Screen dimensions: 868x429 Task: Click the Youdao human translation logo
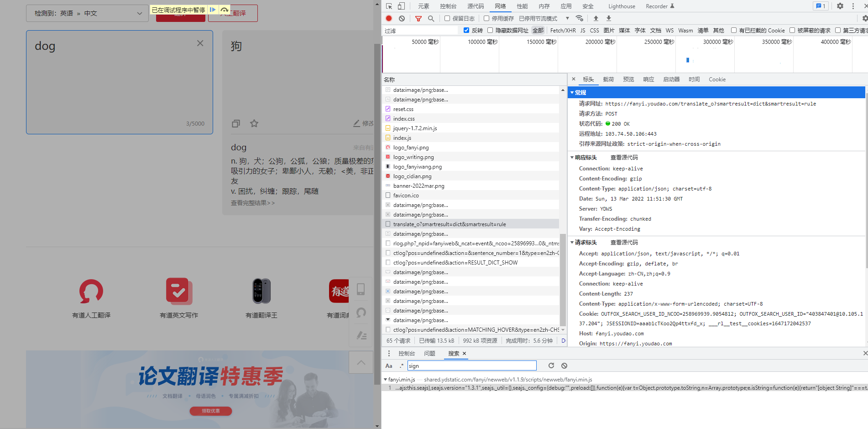91,291
